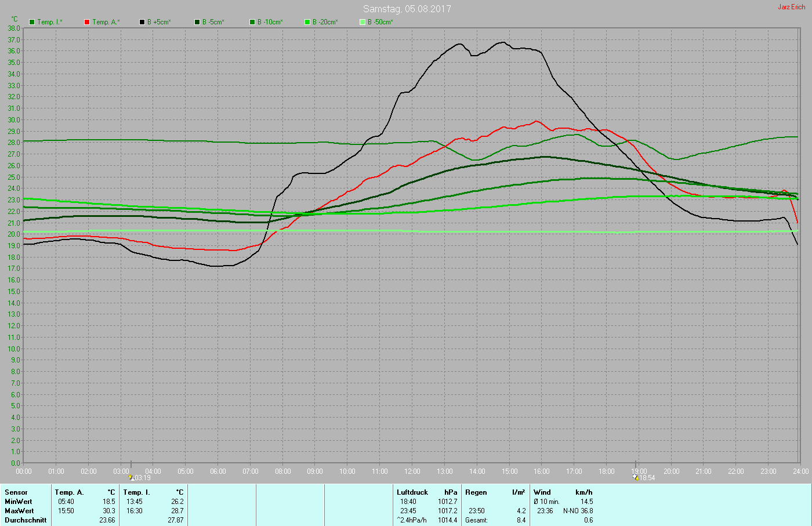Select the pressure average '1014.4'
Viewport: 812px width, 526px height.
click(448, 520)
